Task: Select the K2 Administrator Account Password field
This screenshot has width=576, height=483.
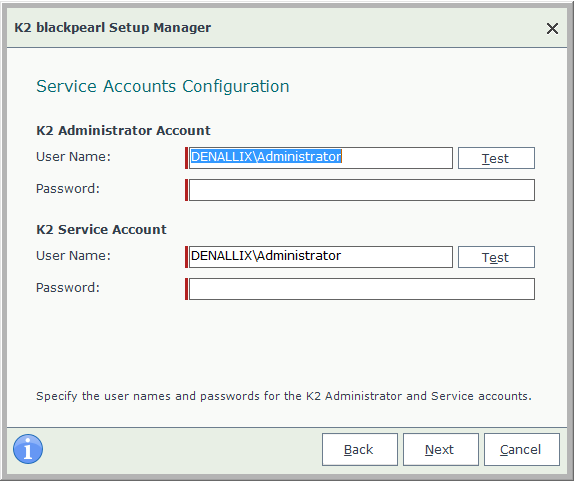Action: [x=362, y=190]
